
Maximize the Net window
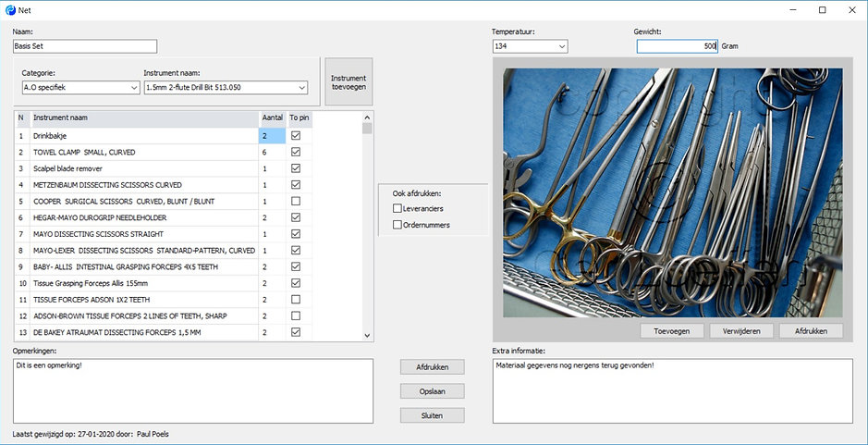[823, 10]
